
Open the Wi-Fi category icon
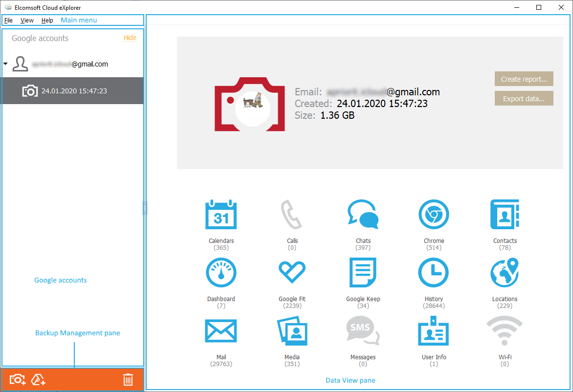pyautogui.click(x=505, y=331)
